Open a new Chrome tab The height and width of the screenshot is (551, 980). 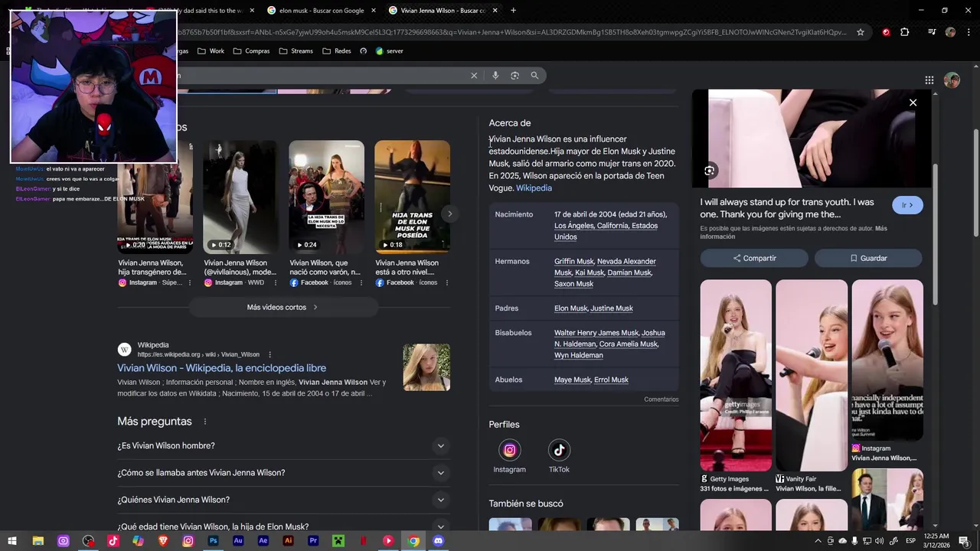[513, 10]
